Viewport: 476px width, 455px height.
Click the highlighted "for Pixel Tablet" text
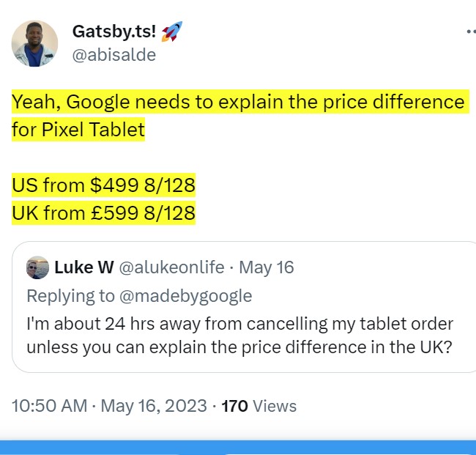click(78, 130)
